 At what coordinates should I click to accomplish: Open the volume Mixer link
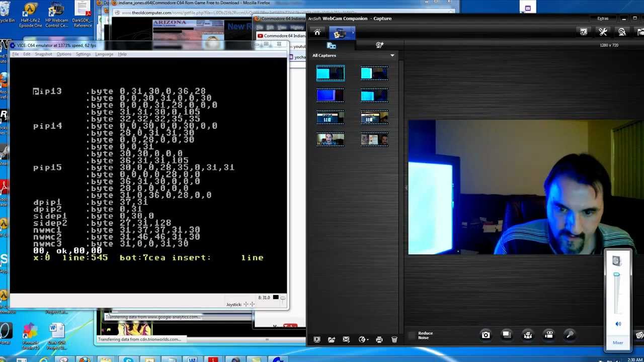coord(618,343)
